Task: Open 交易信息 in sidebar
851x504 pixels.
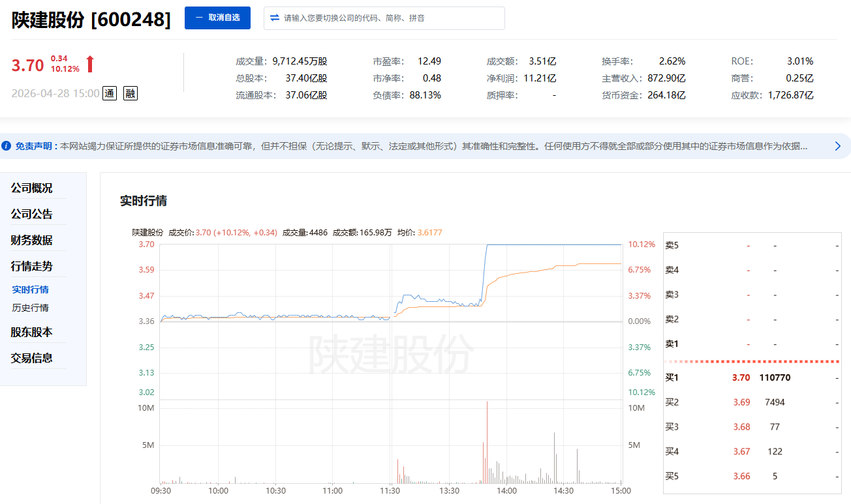Action: click(31, 358)
